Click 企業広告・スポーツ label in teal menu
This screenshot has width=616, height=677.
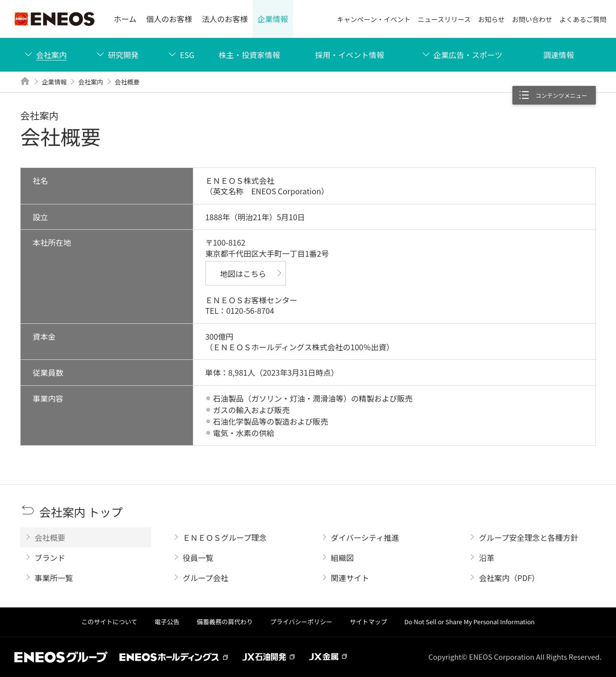(468, 55)
